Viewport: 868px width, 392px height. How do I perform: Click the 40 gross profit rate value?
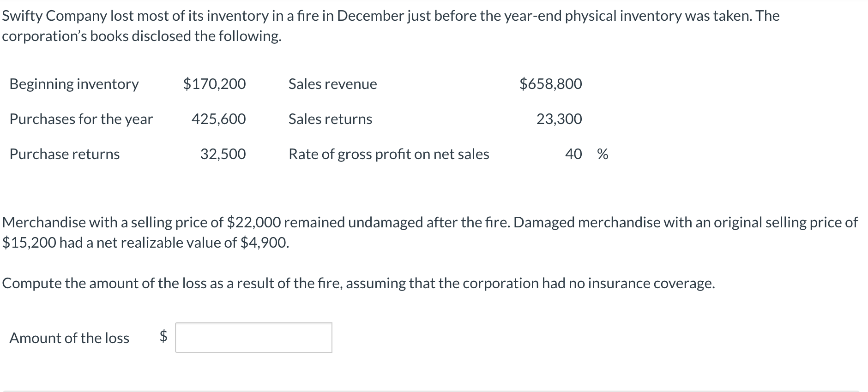click(x=573, y=154)
